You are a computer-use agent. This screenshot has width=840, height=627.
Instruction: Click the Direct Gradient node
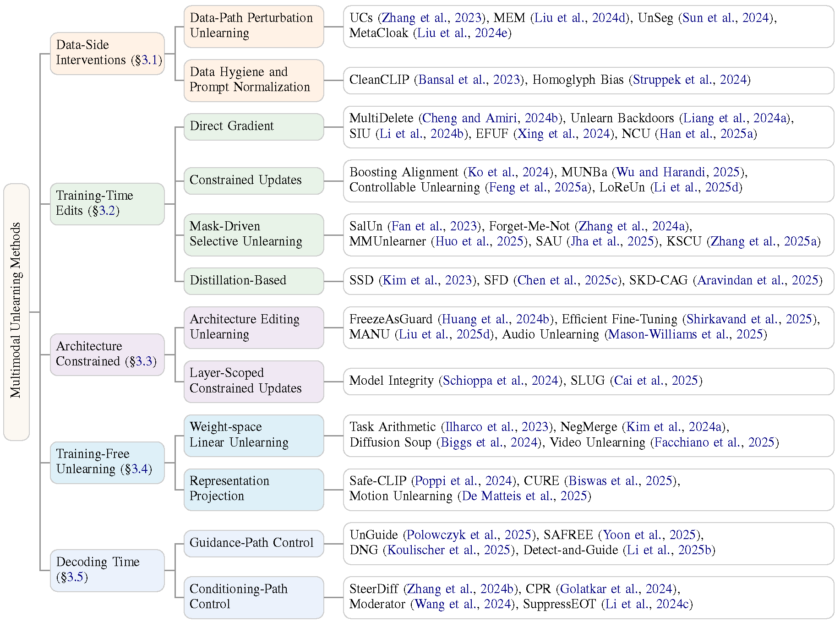(x=253, y=126)
